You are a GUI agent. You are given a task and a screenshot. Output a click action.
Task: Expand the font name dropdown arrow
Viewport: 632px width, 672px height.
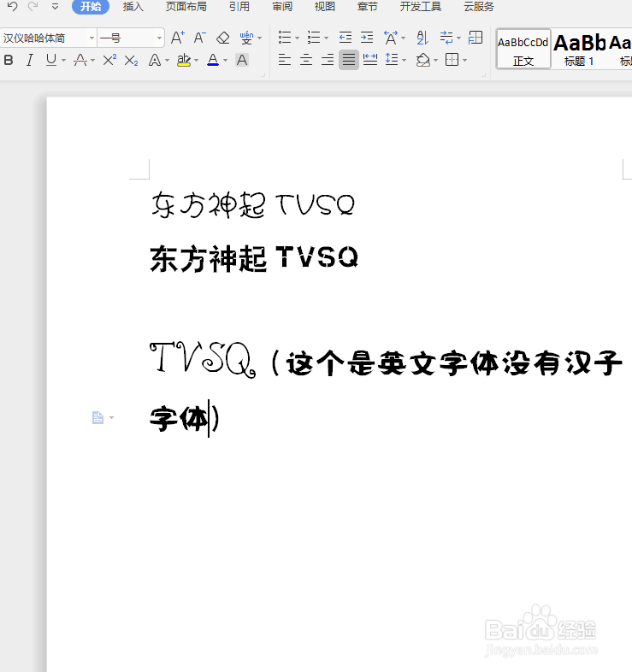[x=92, y=38]
